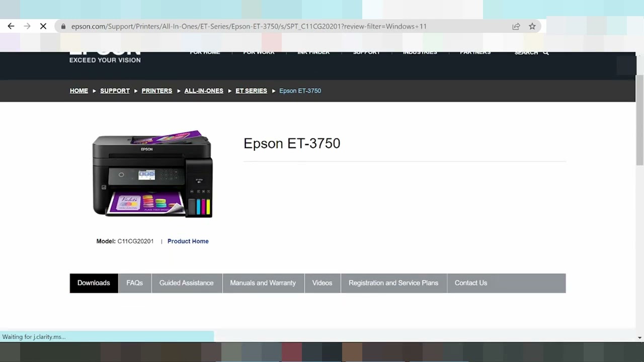Open SUPPORT breadcrumb link
Screen dimensions: 644x362
coord(115,90)
